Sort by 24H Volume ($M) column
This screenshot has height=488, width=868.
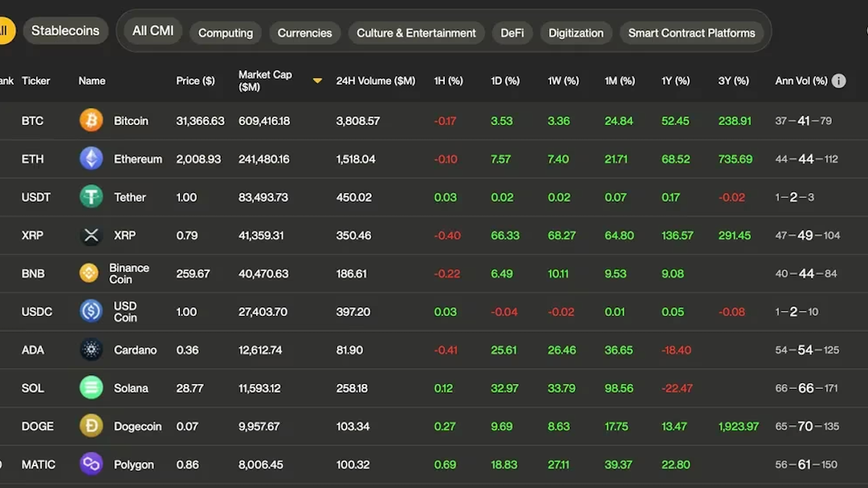(375, 81)
